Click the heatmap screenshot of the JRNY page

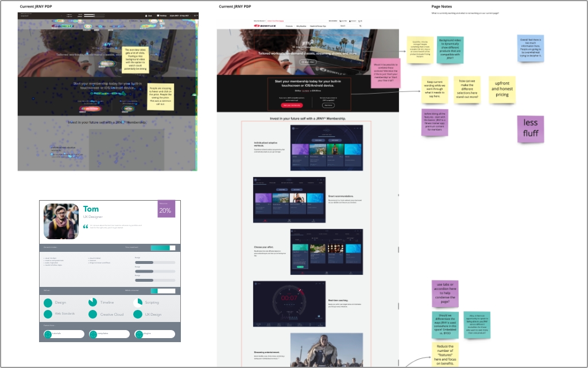coord(107,91)
